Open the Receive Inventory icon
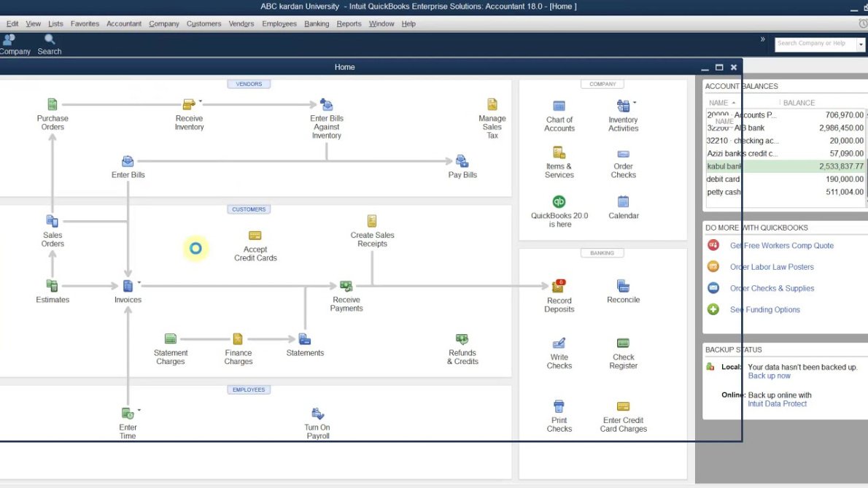Image resolution: width=868 pixels, height=488 pixels. coord(189,104)
